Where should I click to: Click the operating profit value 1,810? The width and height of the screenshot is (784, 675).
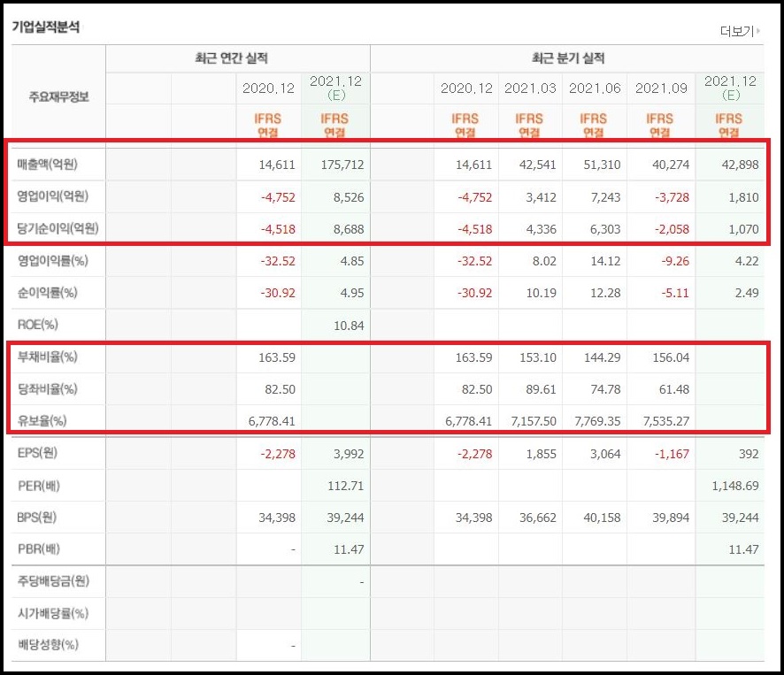click(x=743, y=197)
